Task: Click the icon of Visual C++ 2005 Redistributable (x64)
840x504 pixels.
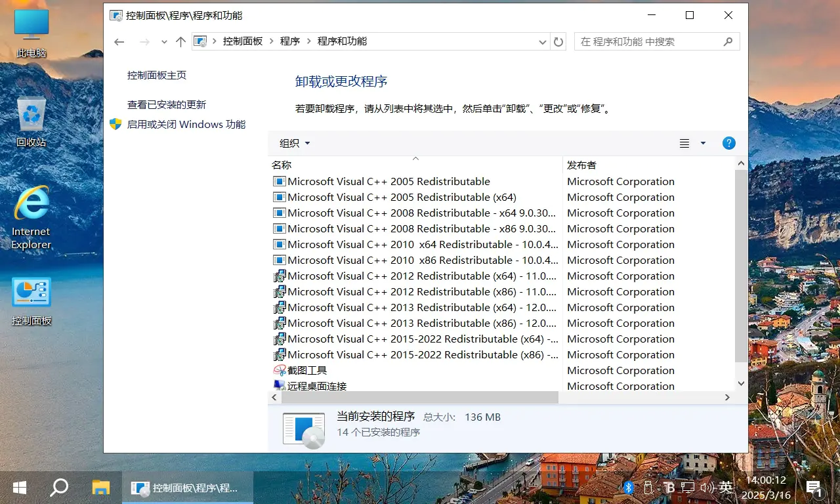Action: [x=280, y=197]
